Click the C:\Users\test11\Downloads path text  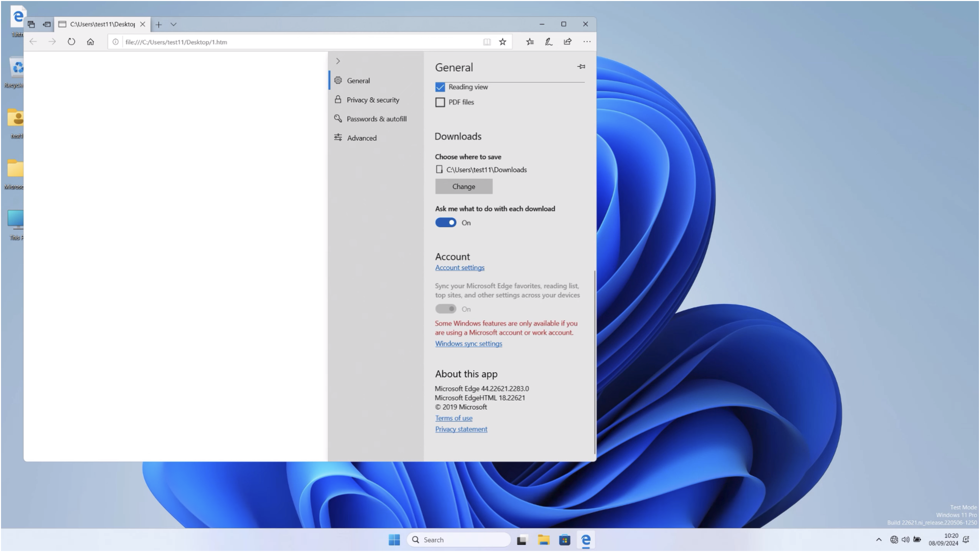coord(486,170)
